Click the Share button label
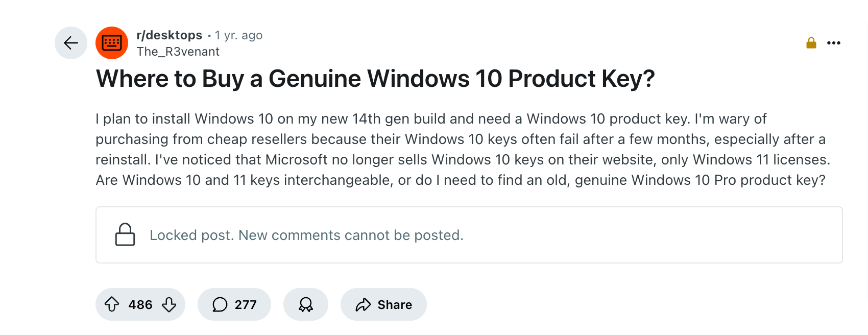The width and height of the screenshot is (868, 335). (395, 305)
